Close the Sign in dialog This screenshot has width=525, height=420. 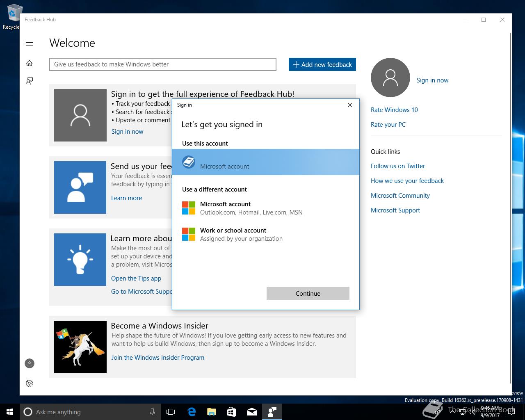point(350,105)
